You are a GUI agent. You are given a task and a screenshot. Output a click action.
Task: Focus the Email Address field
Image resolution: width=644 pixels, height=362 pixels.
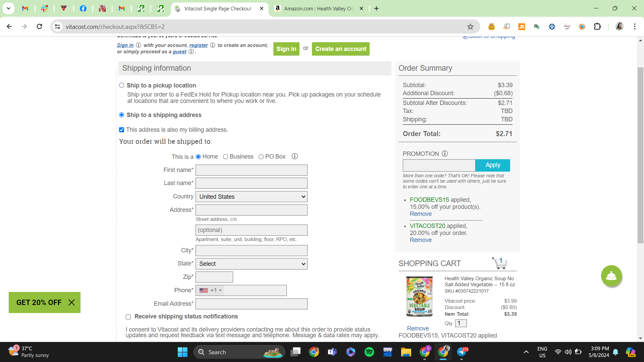252,304
